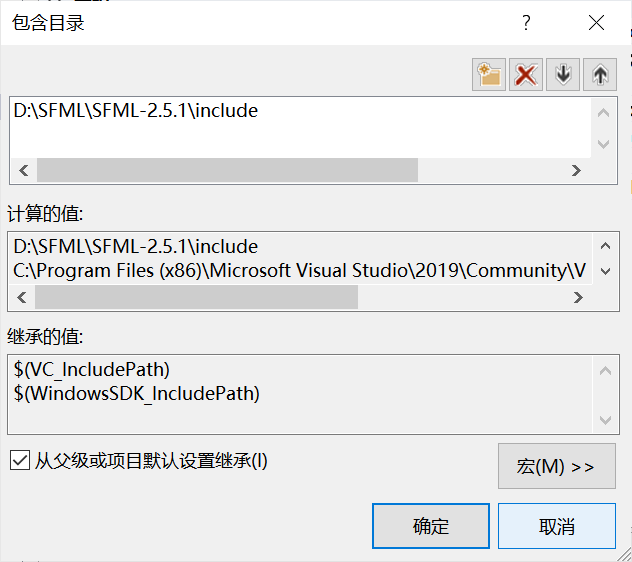Click horizontal scrollbar thumb in edit list
The width and height of the screenshot is (632, 562).
(x=227, y=171)
